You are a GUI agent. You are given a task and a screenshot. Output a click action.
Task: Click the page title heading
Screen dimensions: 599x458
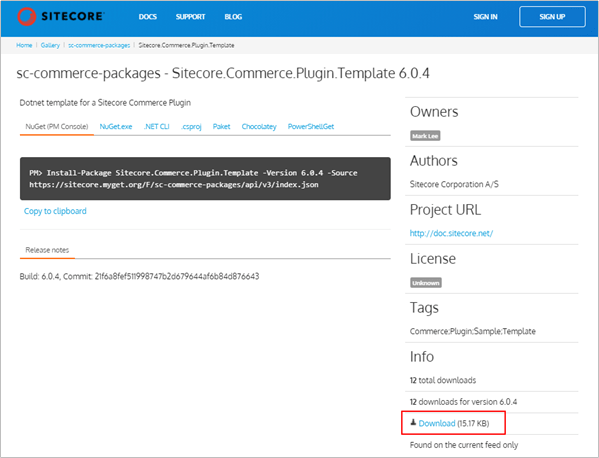pyautogui.click(x=223, y=73)
